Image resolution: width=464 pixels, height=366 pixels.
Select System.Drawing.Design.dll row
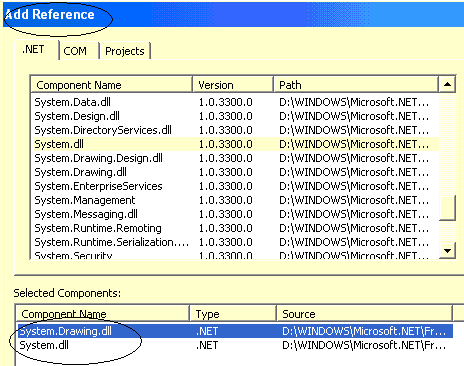coord(235,158)
